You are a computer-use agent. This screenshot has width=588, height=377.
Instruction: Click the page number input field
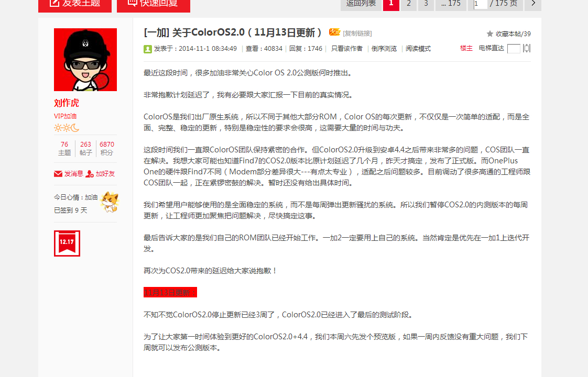tap(480, 4)
